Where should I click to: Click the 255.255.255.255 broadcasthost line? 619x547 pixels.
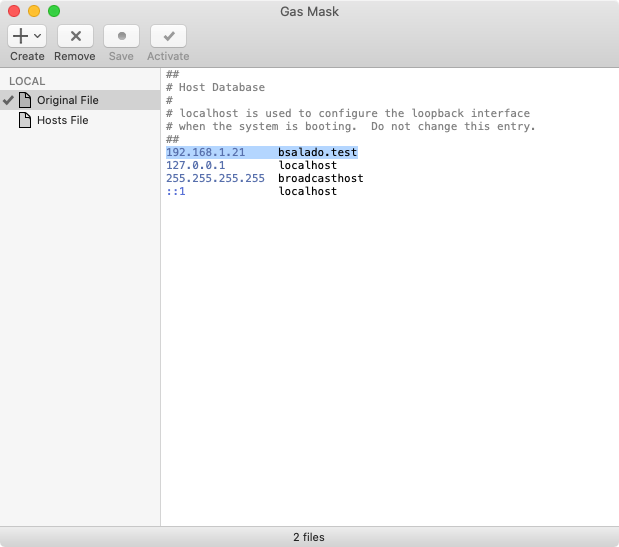264,178
